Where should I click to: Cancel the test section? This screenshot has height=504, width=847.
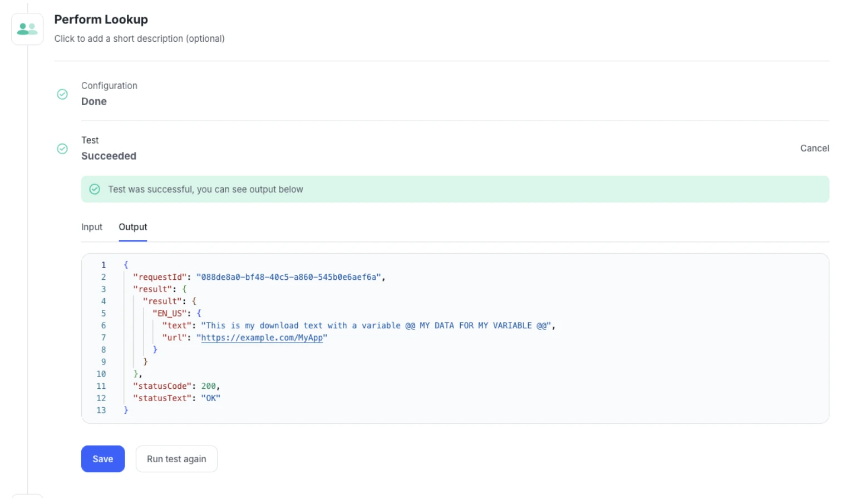pos(814,149)
